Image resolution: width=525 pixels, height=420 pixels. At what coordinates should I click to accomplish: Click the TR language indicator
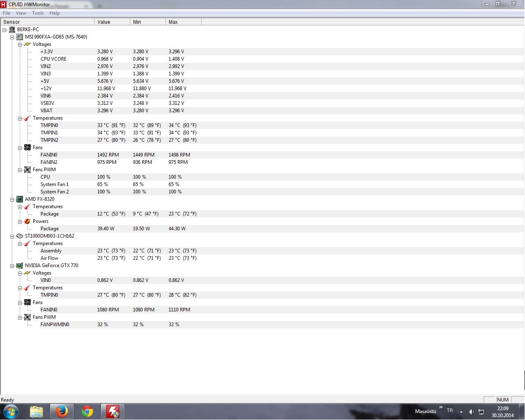point(450,411)
